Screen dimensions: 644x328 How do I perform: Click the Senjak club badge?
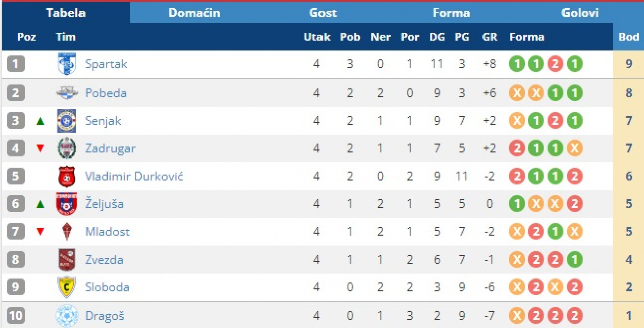tap(67, 121)
